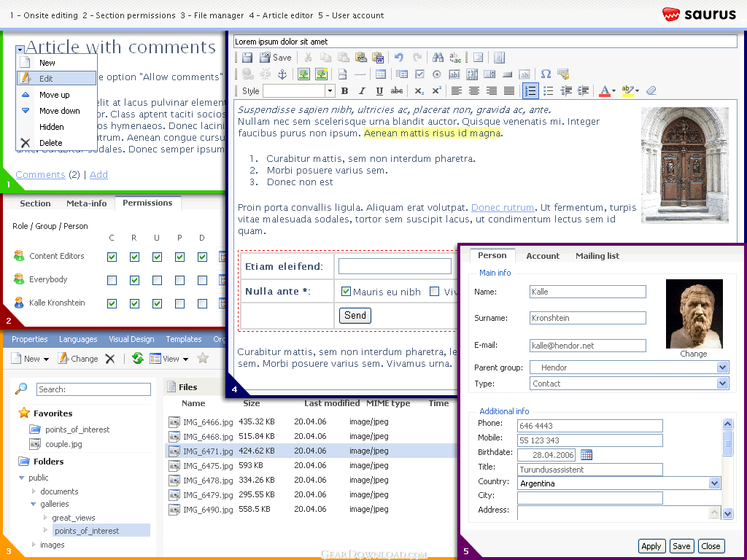Apply superscript formatting
Viewport: 747px width, 560px height.
tap(436, 90)
